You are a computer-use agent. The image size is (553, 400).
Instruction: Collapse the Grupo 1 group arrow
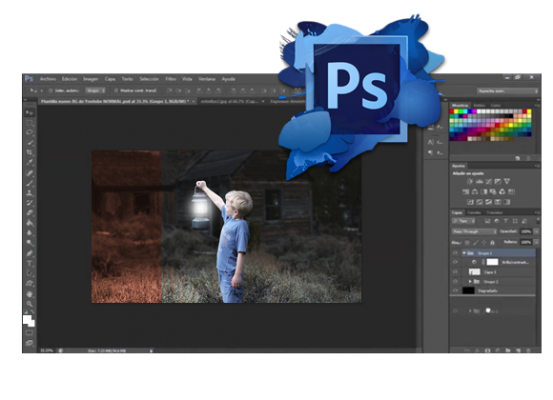(x=464, y=253)
